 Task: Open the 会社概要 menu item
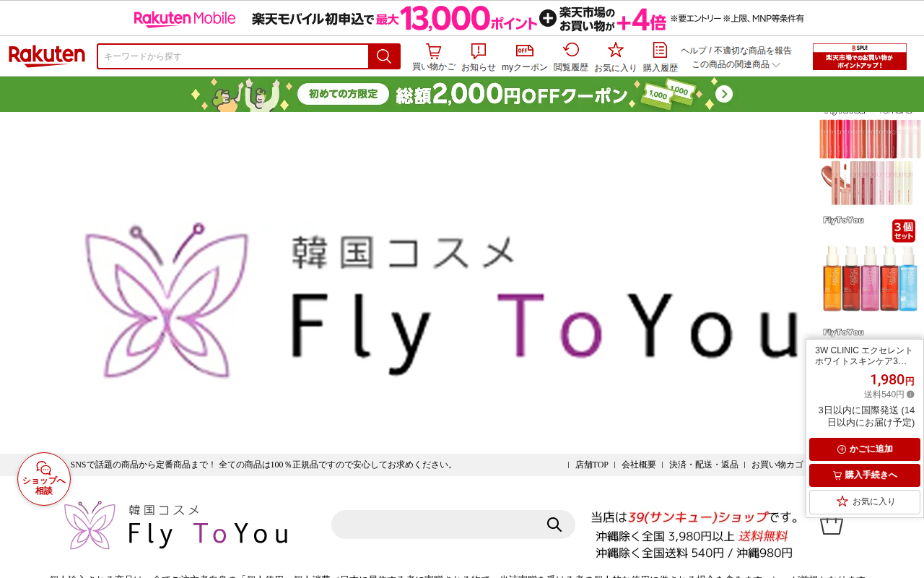(x=638, y=465)
